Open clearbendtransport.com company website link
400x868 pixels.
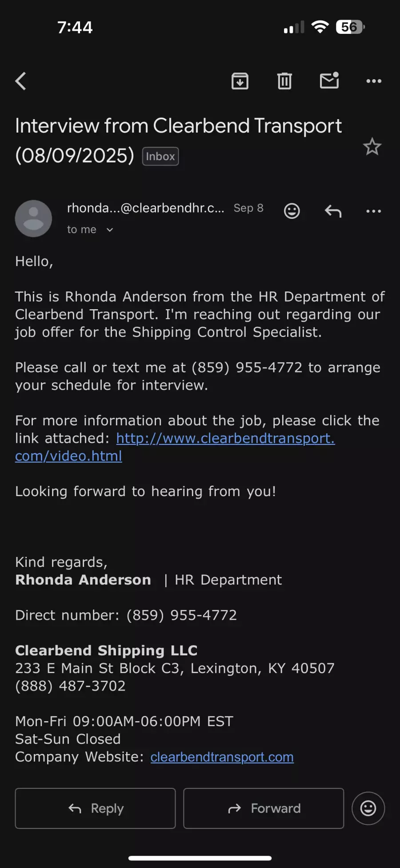222,757
